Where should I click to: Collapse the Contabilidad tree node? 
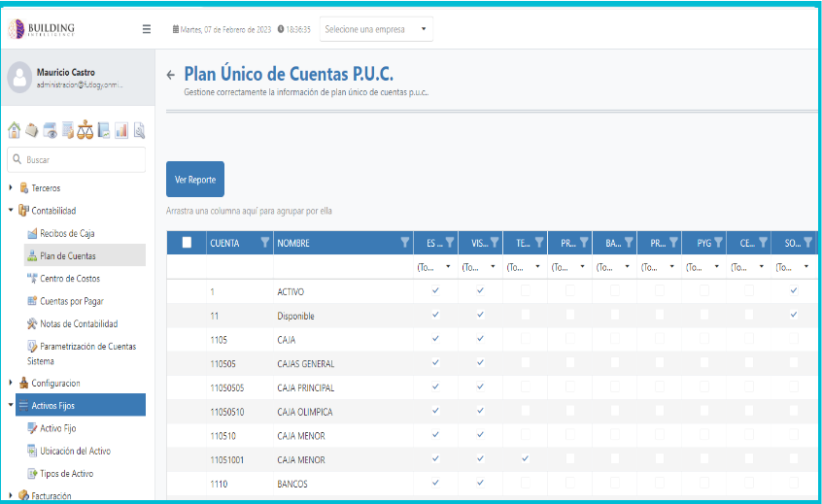click(11, 211)
